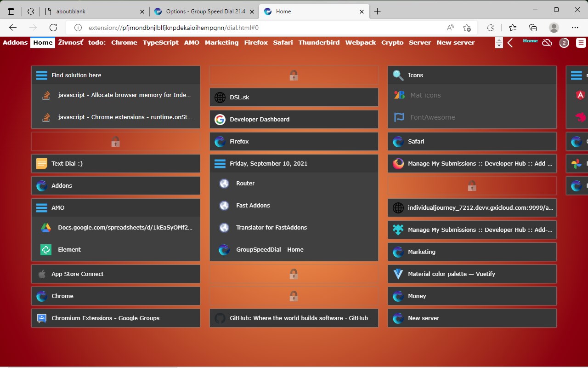588x368 pixels.
Task: Click the Stack Overflow icon on the javascript dial
Action: [45, 95]
